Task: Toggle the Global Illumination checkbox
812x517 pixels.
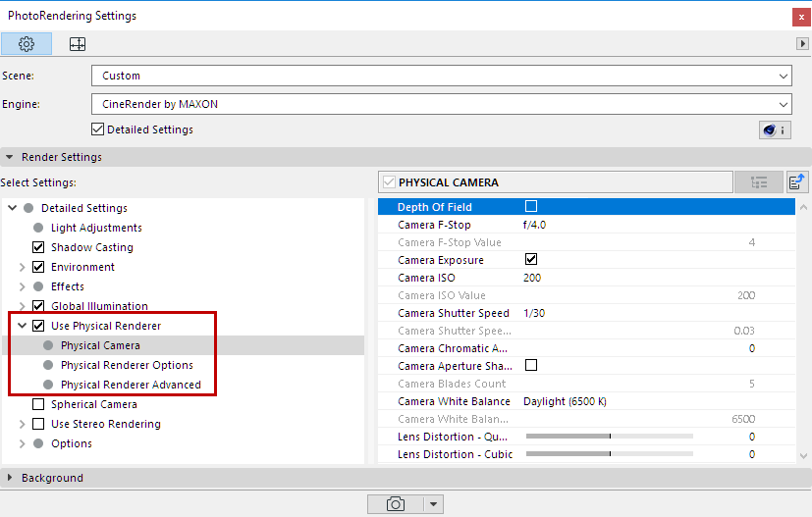Action: (x=38, y=306)
